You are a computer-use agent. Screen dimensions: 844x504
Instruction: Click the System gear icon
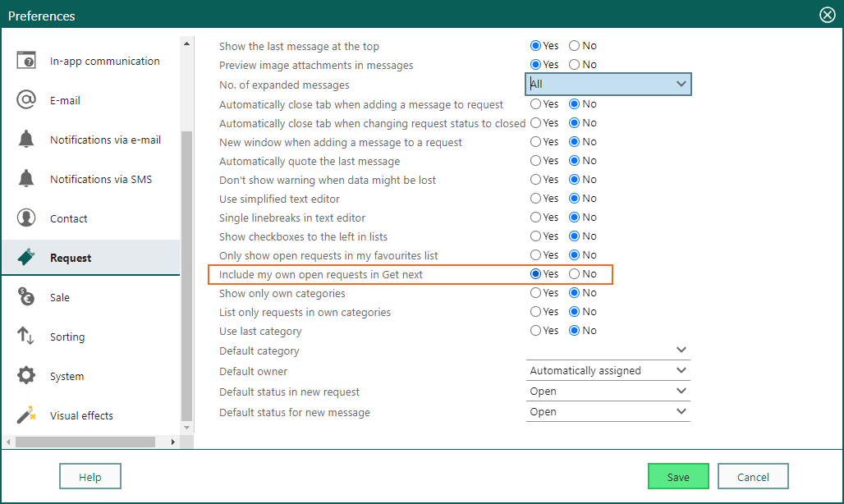tap(25, 375)
